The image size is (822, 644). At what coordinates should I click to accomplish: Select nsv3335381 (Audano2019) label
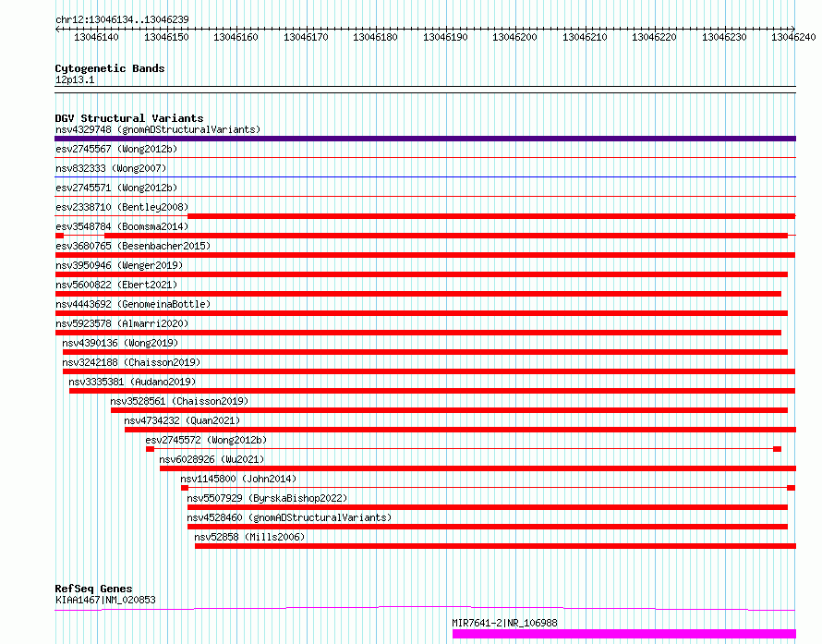[132, 382]
